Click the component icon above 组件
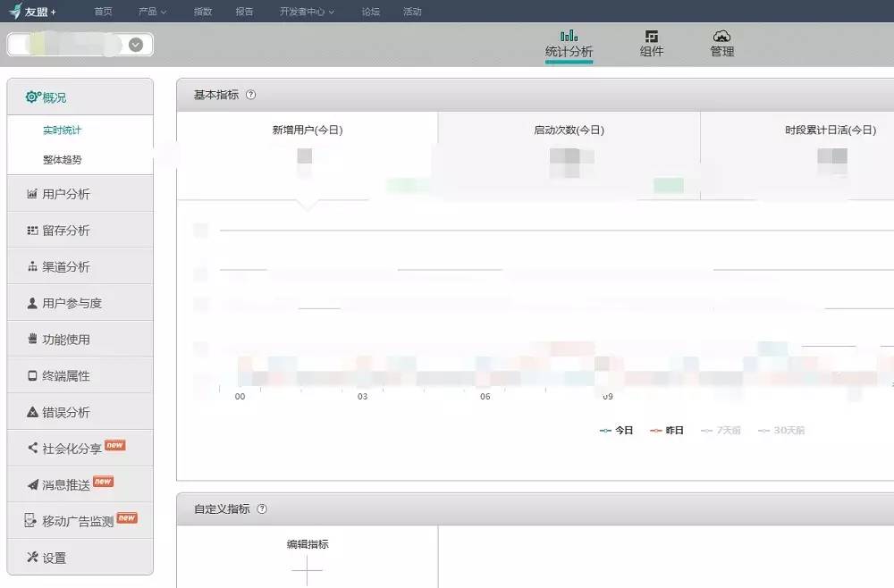Viewport: 894px width, 588px height. point(651,36)
